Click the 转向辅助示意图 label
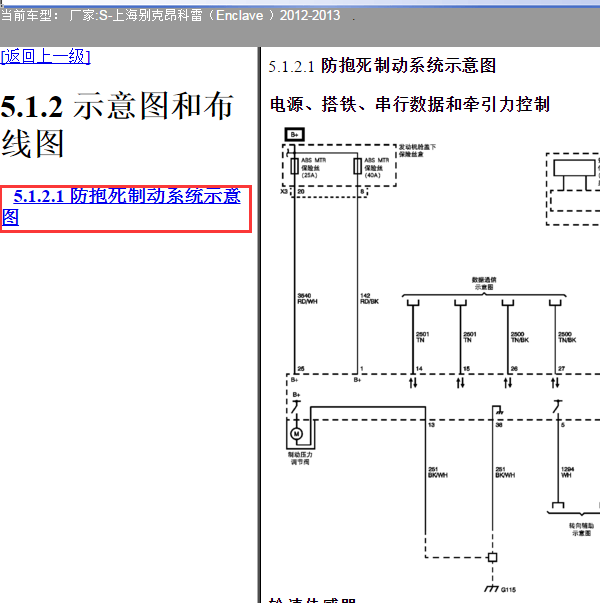The image size is (600, 603). (582, 529)
